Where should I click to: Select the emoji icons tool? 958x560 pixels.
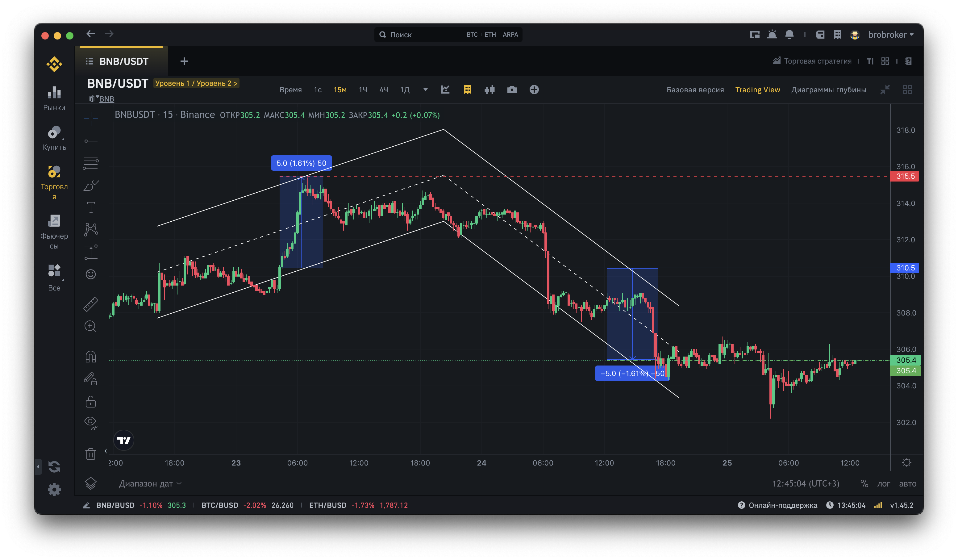[90, 274]
